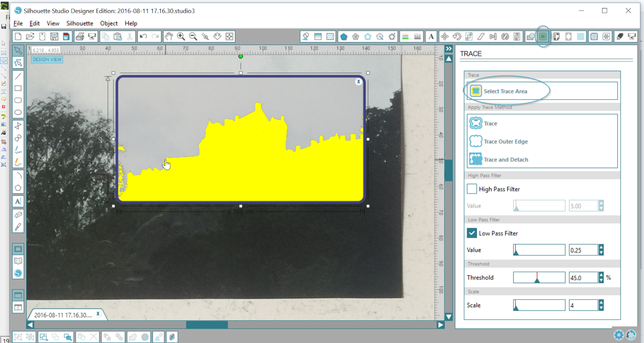The height and width of the screenshot is (343, 644).
Task: Click the Paste clipboard icon
Action: pyautogui.click(x=118, y=37)
